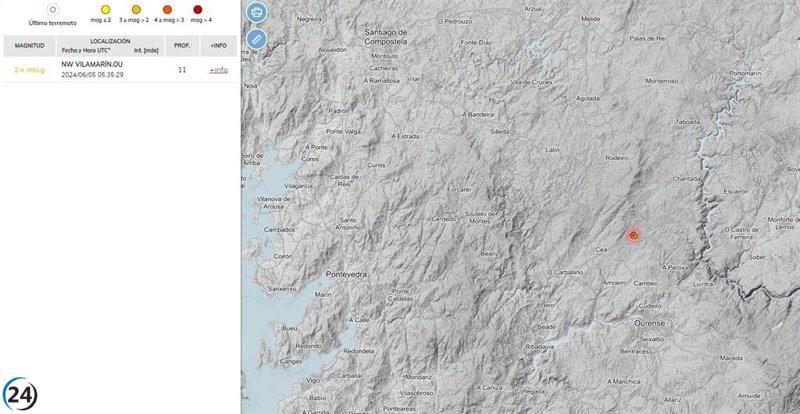Click the Ourense label on the map
The height and width of the screenshot is (414, 800).
pos(650,324)
